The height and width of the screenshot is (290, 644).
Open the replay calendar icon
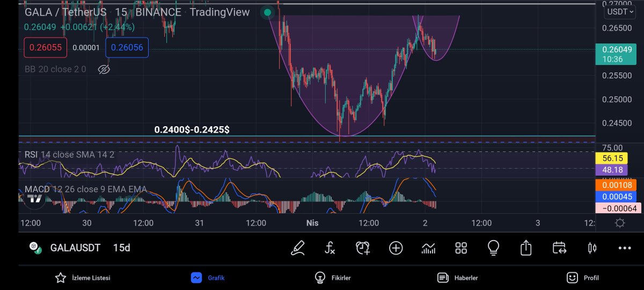pos(559,248)
